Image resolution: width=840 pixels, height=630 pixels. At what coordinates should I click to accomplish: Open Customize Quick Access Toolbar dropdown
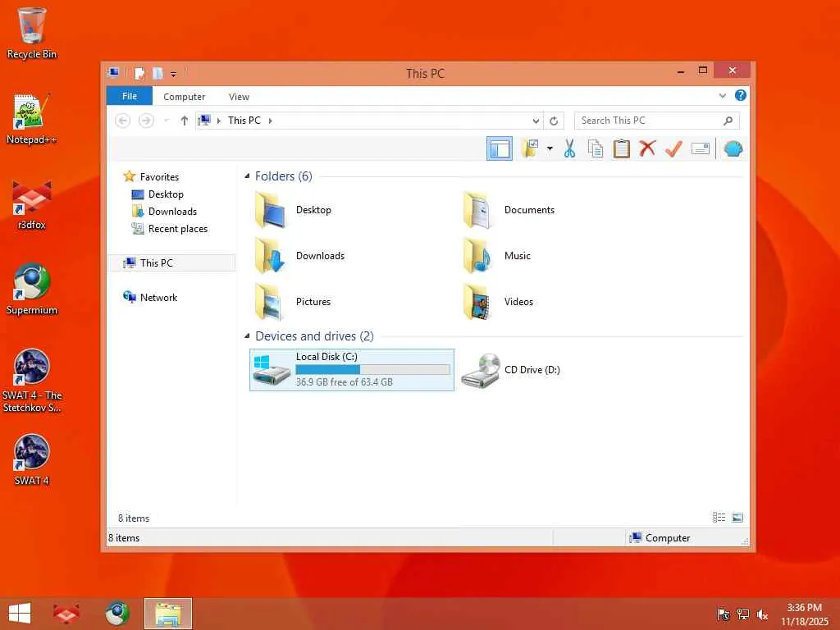click(173, 74)
